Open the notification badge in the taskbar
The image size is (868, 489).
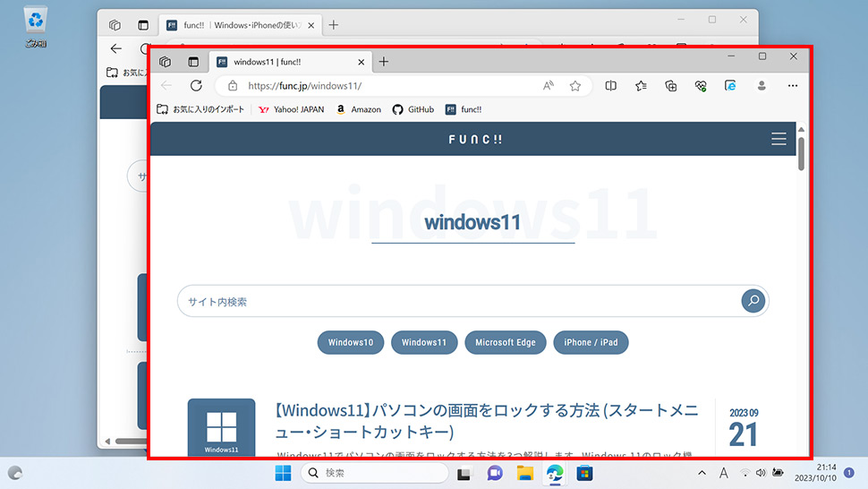848,473
